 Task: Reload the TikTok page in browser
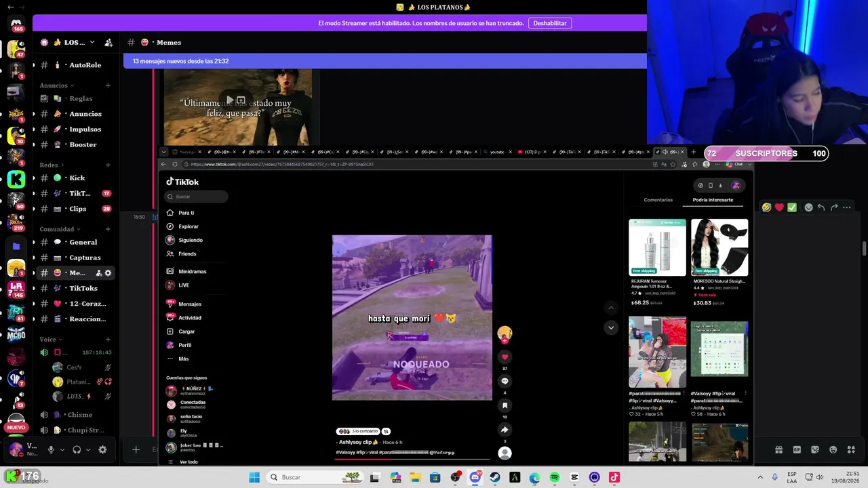(175, 164)
